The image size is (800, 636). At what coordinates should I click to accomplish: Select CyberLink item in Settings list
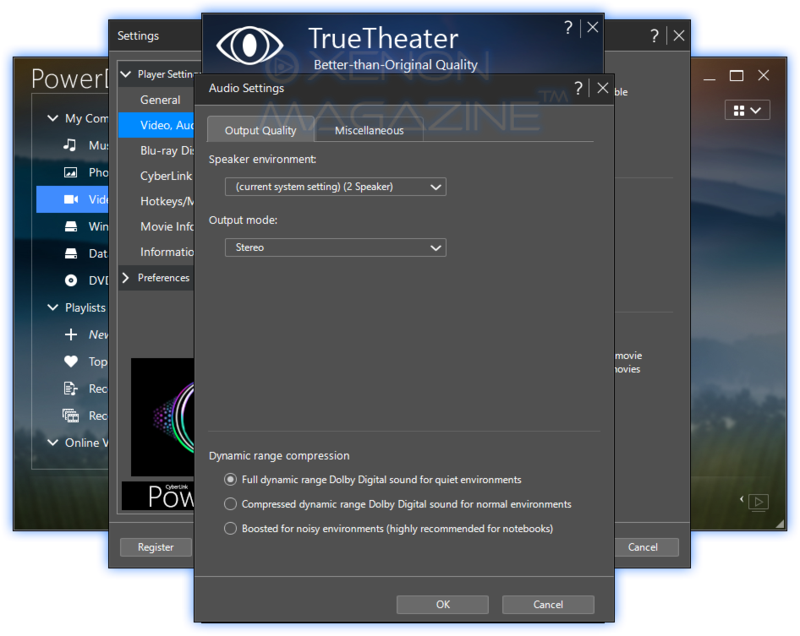(156, 176)
